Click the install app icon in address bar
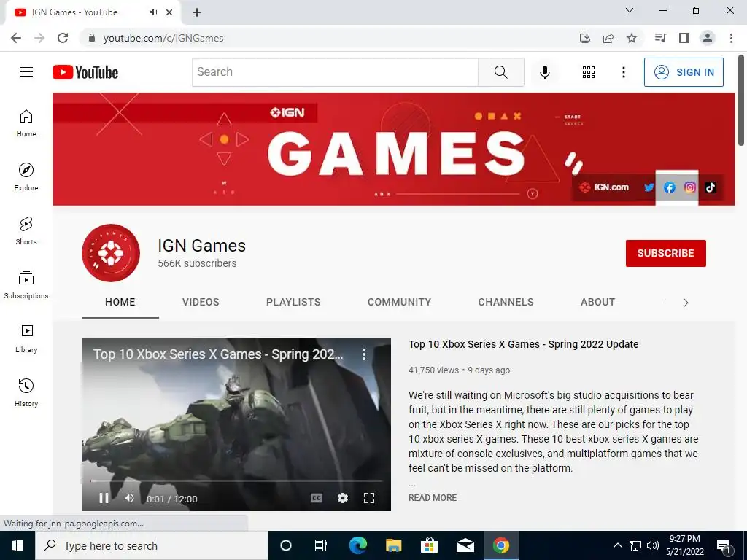This screenshot has width=747, height=560. pyautogui.click(x=585, y=38)
